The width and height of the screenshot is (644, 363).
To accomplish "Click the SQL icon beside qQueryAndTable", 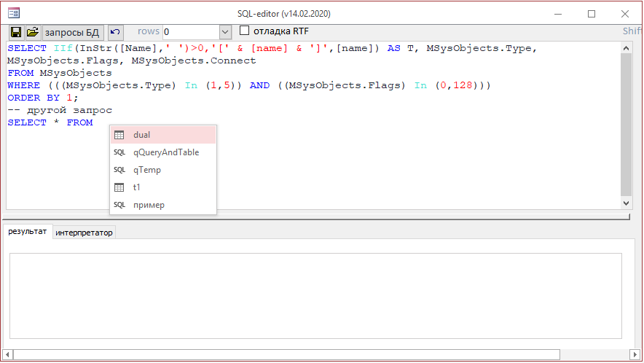I will click(x=119, y=152).
